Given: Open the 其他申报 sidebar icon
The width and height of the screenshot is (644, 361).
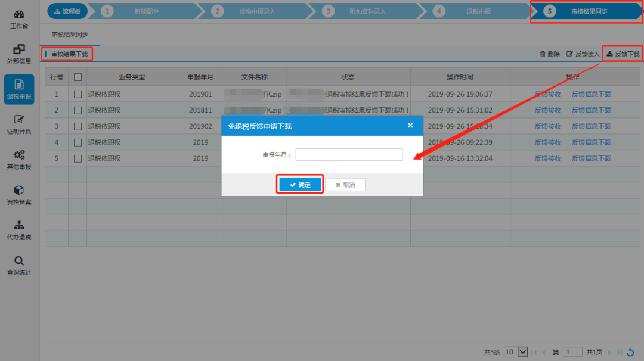Looking at the screenshot, I should [x=19, y=160].
